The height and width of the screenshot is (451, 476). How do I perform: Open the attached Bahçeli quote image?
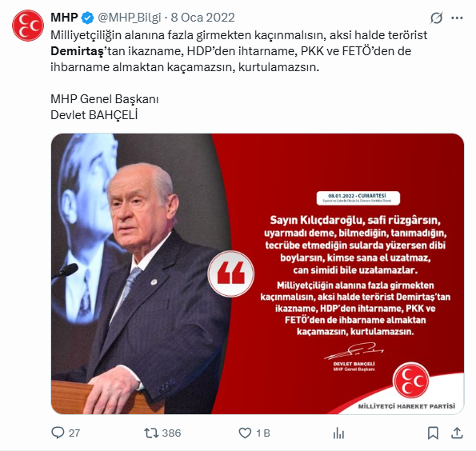coord(258,273)
